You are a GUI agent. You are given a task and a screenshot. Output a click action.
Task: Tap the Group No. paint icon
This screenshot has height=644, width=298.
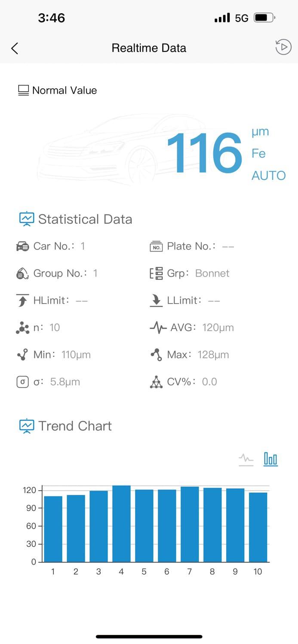point(22,273)
